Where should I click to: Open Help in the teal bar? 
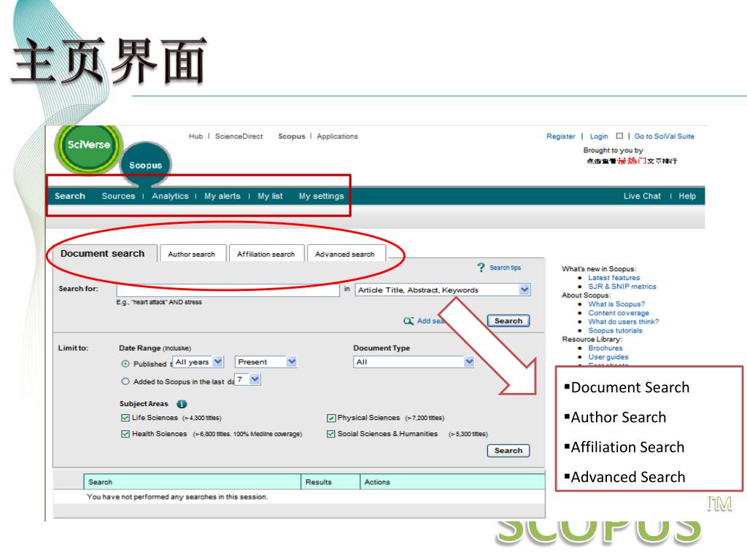click(x=687, y=195)
